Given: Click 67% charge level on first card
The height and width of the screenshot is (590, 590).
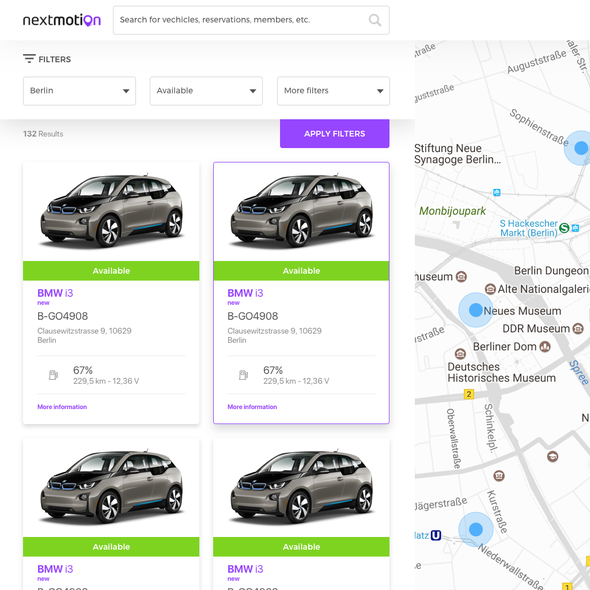Looking at the screenshot, I should [x=83, y=370].
